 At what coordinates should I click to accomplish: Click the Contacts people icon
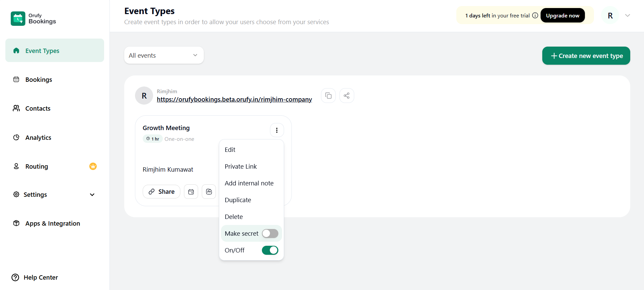(16, 108)
